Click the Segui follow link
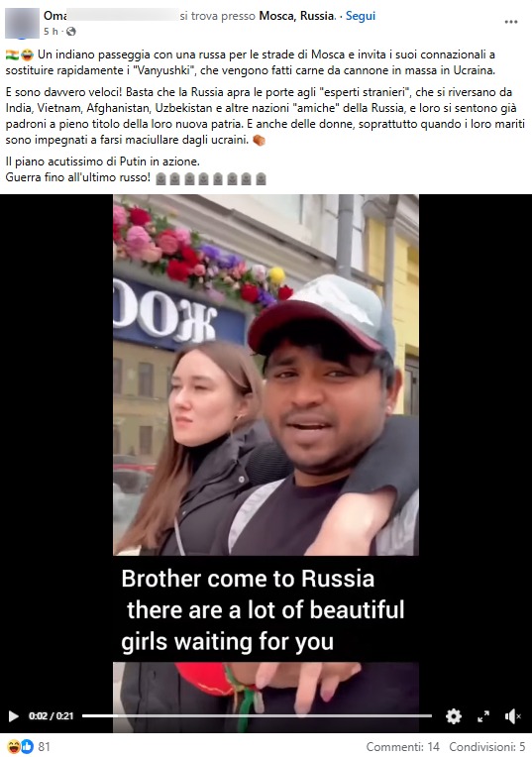Screen dimensions: 532x757 tap(361, 16)
